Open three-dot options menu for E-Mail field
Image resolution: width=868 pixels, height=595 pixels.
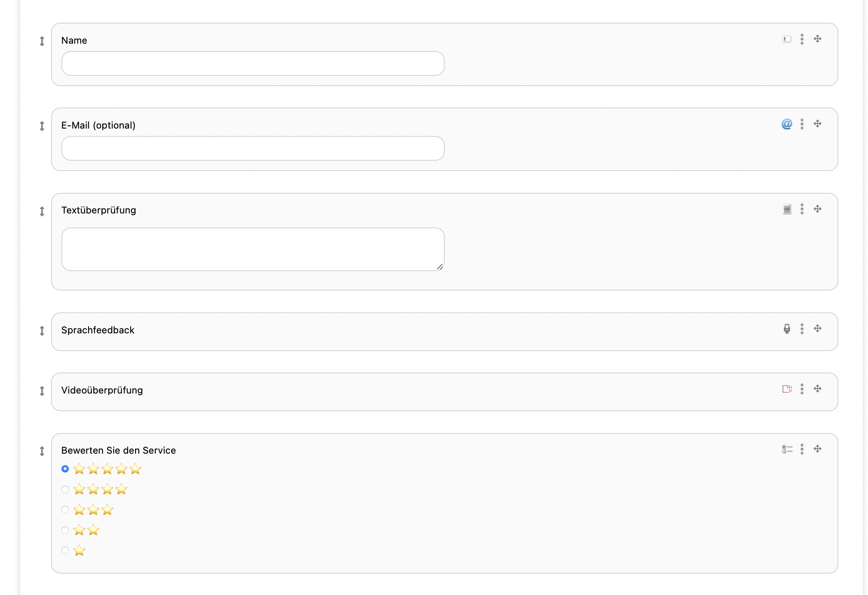pyautogui.click(x=802, y=124)
